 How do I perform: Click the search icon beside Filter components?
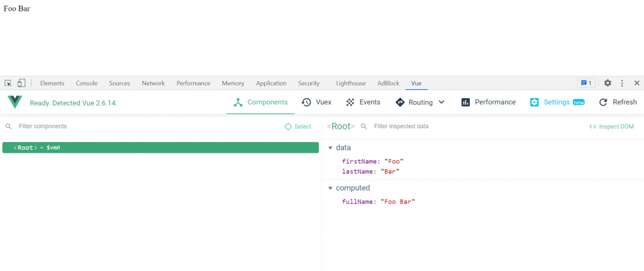click(8, 126)
